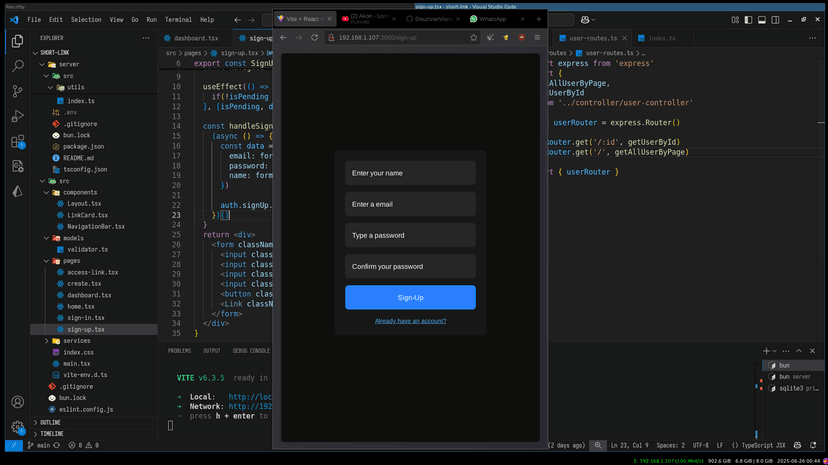Click the browser address bar URL
The height and width of the screenshot is (465, 828).
pos(378,37)
